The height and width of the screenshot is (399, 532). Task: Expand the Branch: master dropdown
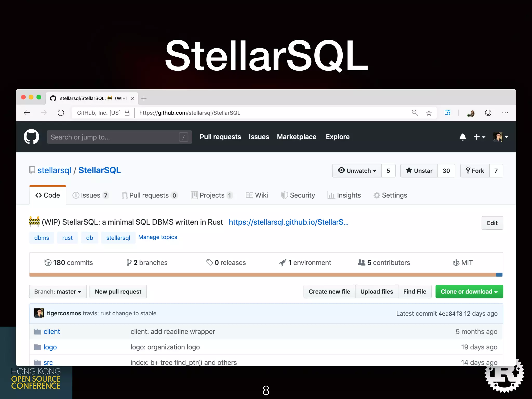click(58, 291)
